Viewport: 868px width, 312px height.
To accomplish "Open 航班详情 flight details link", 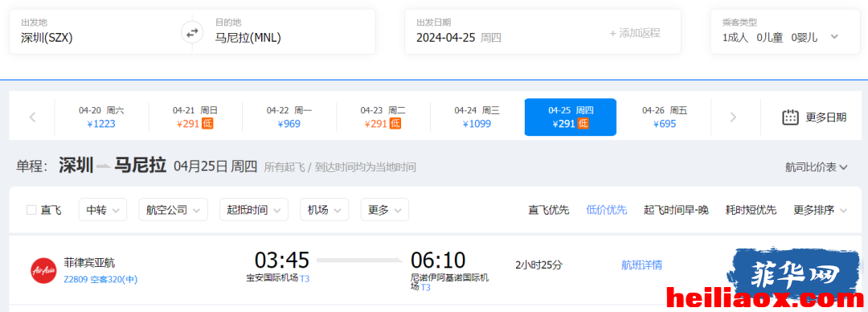I will (x=641, y=265).
